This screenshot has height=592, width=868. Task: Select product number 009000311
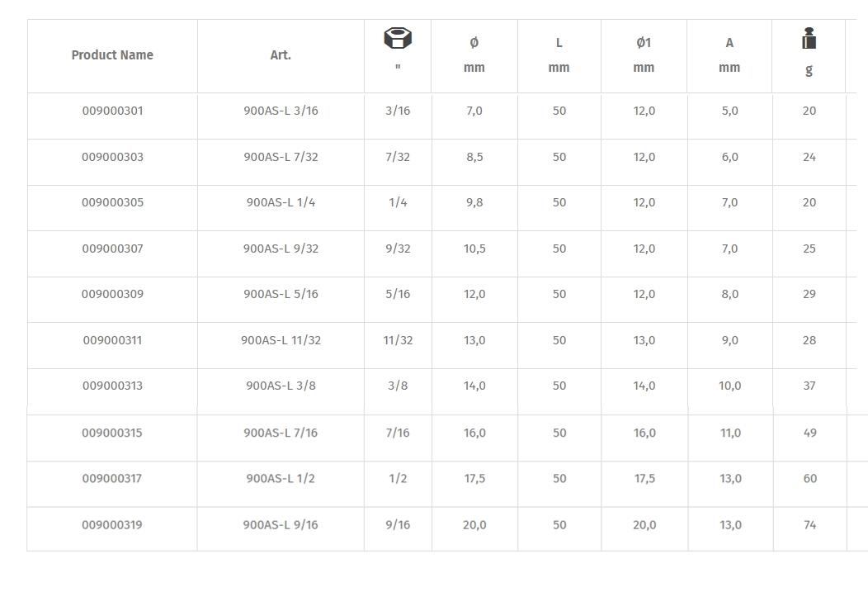pos(112,340)
